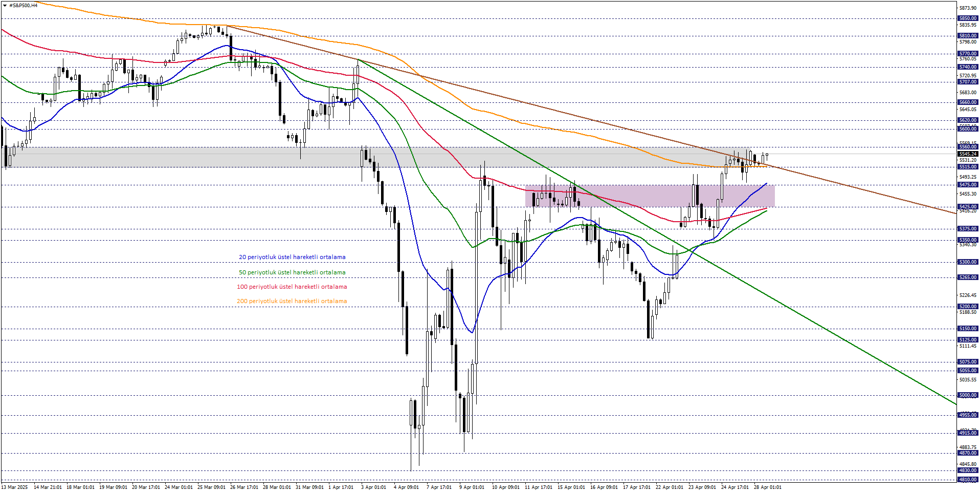Click the 4 Apr 09:01 time axis label

(x=406, y=487)
